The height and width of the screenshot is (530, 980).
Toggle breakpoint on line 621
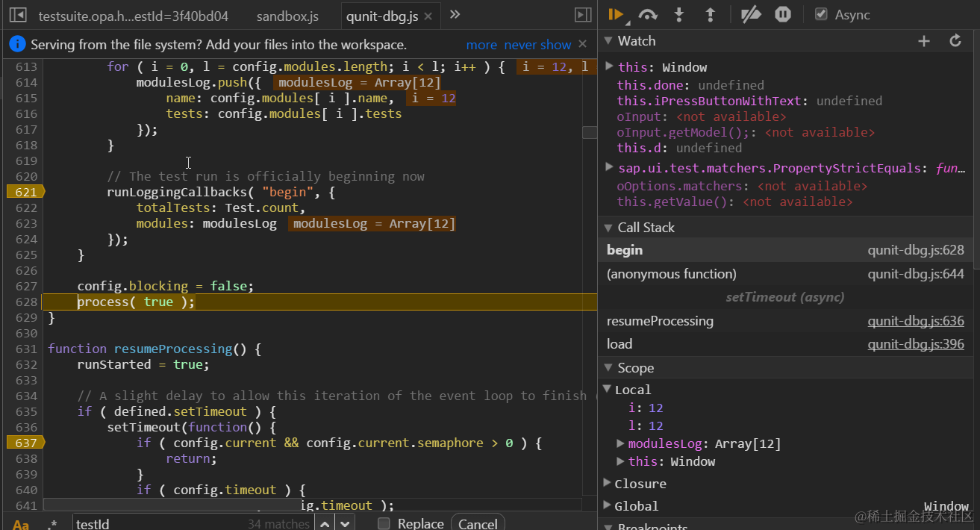pyautogui.click(x=25, y=192)
